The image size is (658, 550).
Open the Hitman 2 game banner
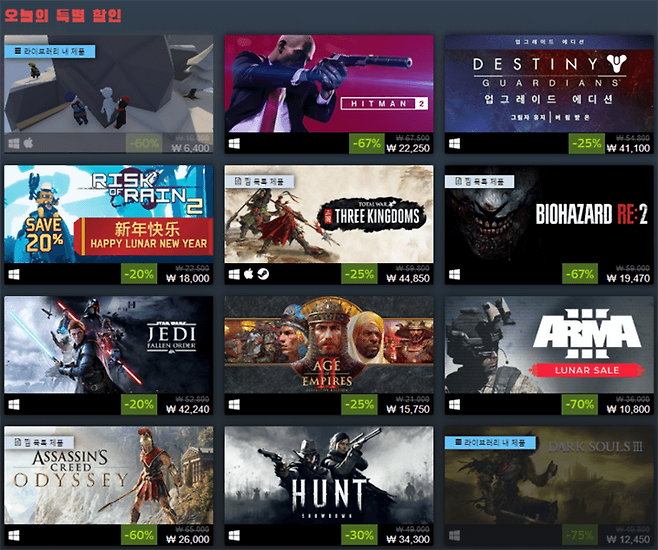click(329, 83)
